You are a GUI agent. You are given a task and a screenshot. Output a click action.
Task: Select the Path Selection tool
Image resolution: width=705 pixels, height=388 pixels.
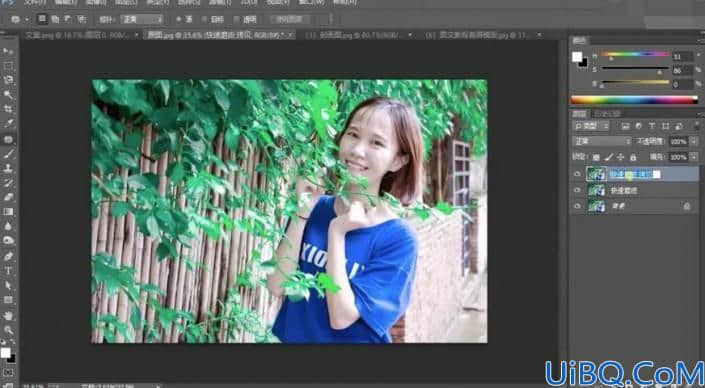tap(8, 285)
